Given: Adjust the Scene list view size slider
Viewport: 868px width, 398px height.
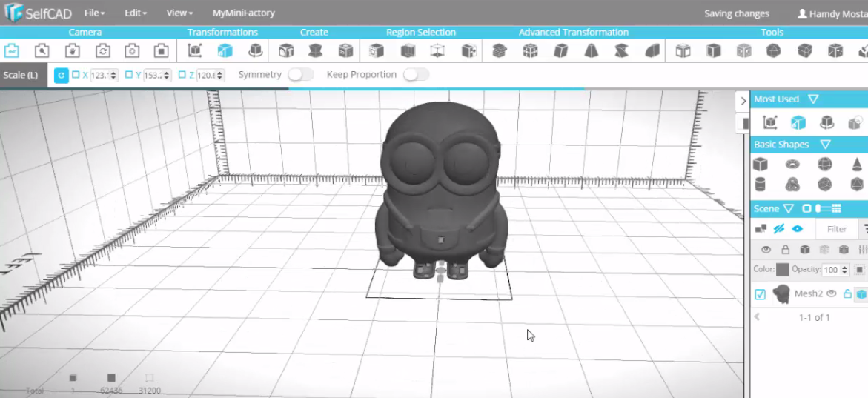Looking at the screenshot, I should 822,209.
